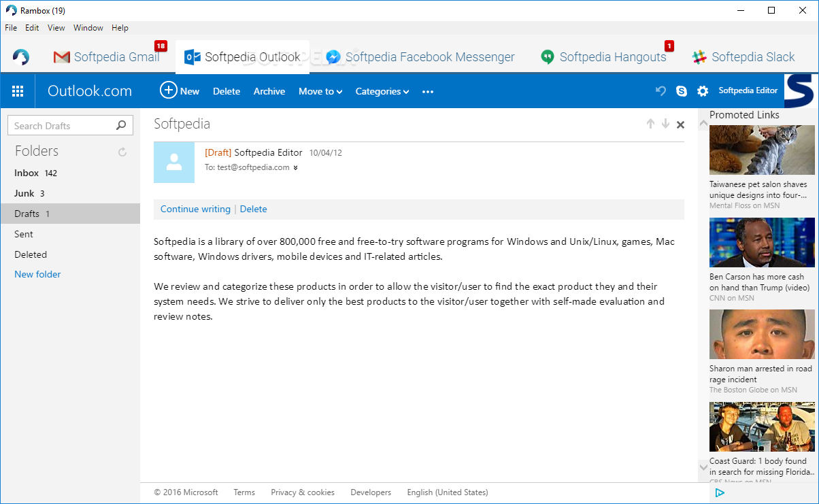Viewport: 819px width, 504px height.
Task: Click the scroll up arrow on the Promoted Links panel
Action: [x=703, y=123]
